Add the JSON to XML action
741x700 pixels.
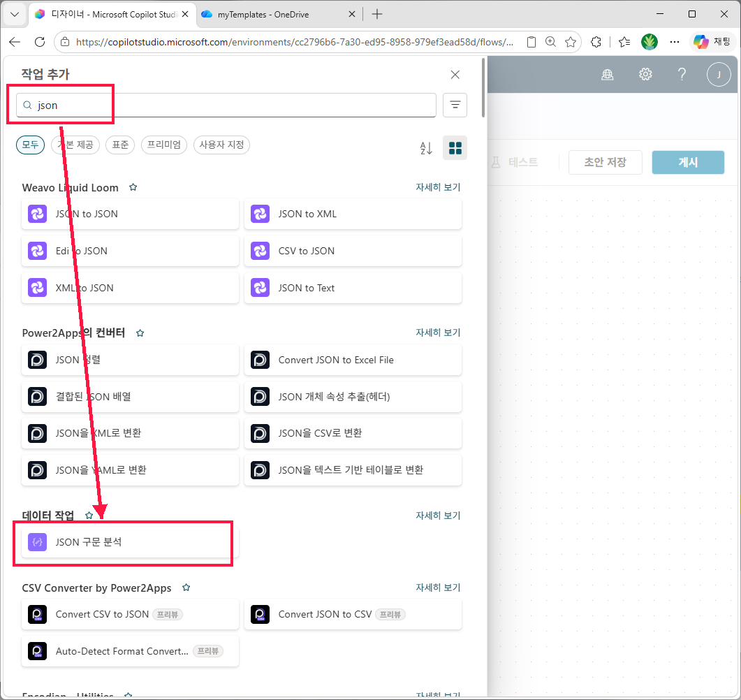click(x=353, y=214)
